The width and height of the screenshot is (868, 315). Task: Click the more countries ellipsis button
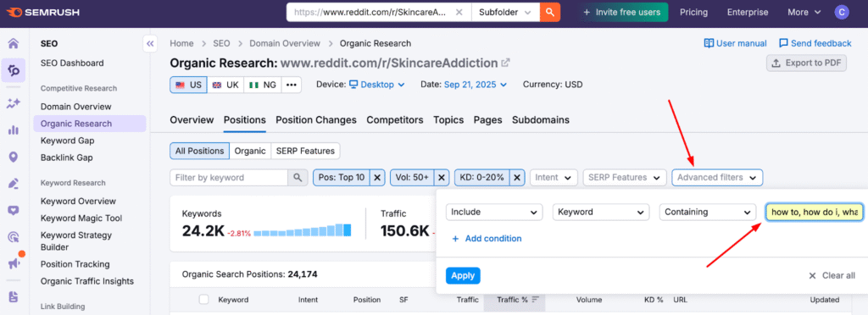tap(292, 86)
